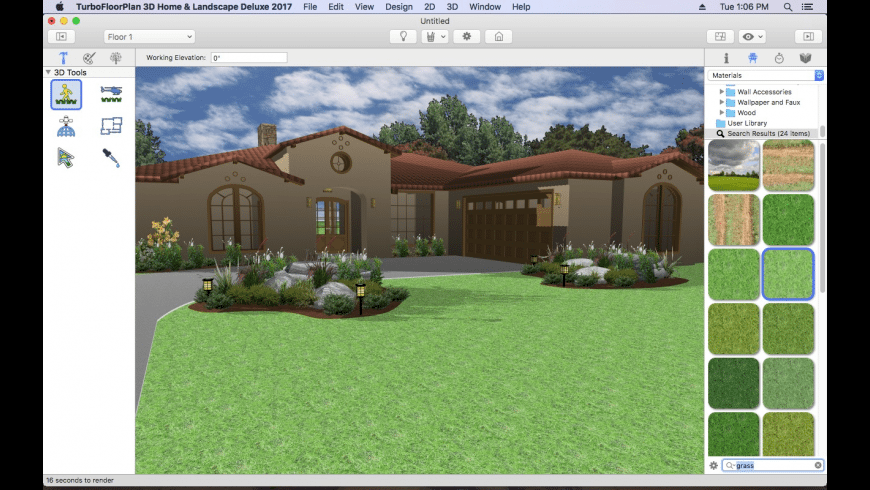Open the Apple menu

pos(59,7)
